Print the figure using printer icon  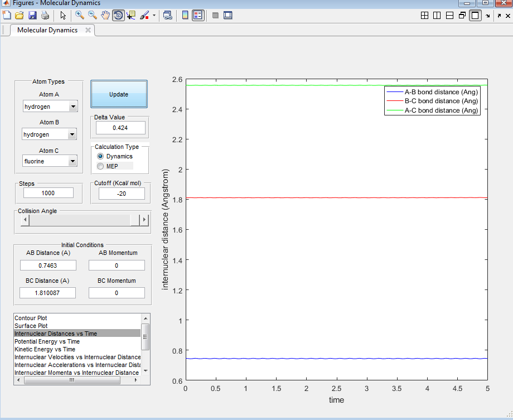click(45, 16)
